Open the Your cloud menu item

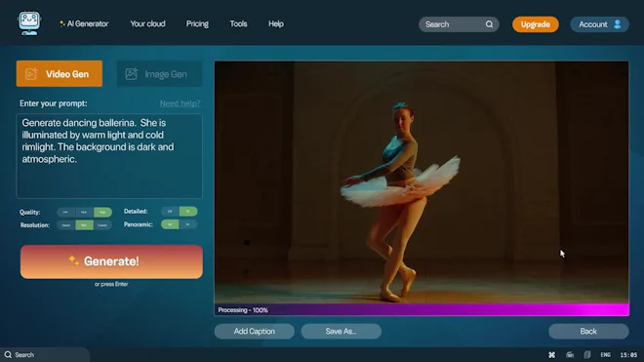[x=148, y=23]
